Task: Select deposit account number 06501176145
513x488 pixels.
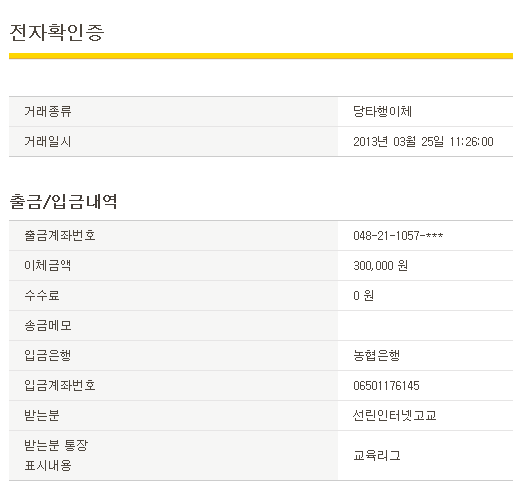Action: coord(386,386)
